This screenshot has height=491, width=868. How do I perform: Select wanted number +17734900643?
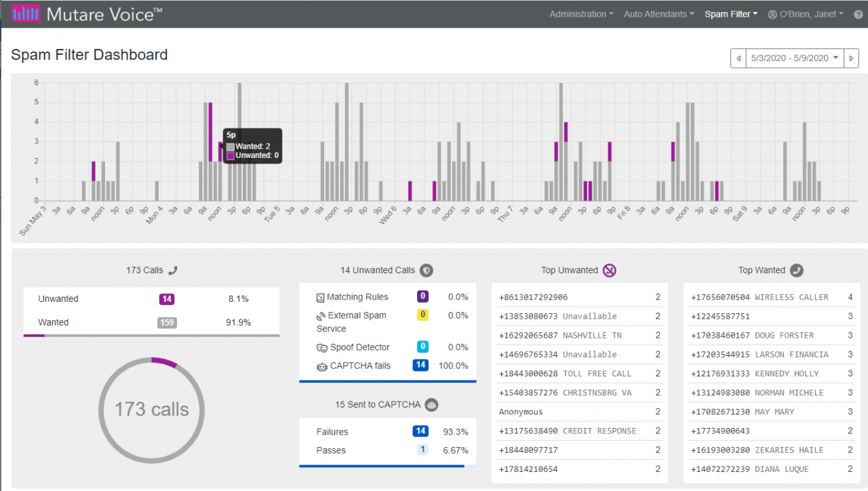[x=772, y=431]
